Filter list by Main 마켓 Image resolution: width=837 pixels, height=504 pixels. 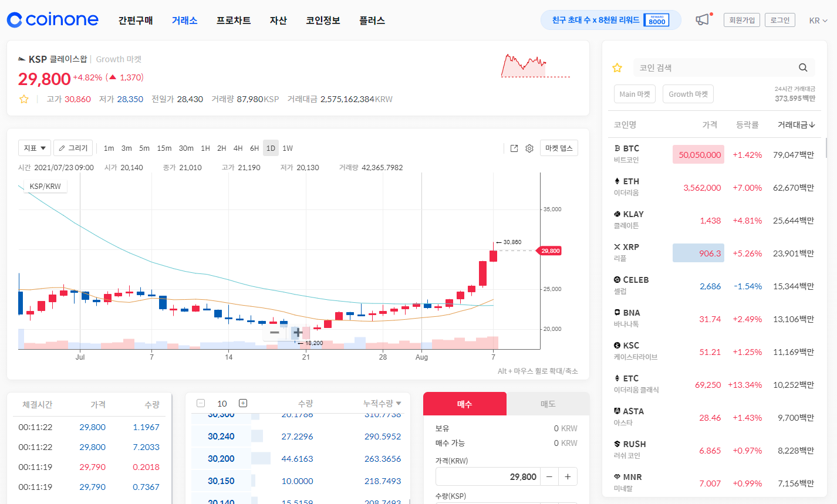click(x=635, y=94)
